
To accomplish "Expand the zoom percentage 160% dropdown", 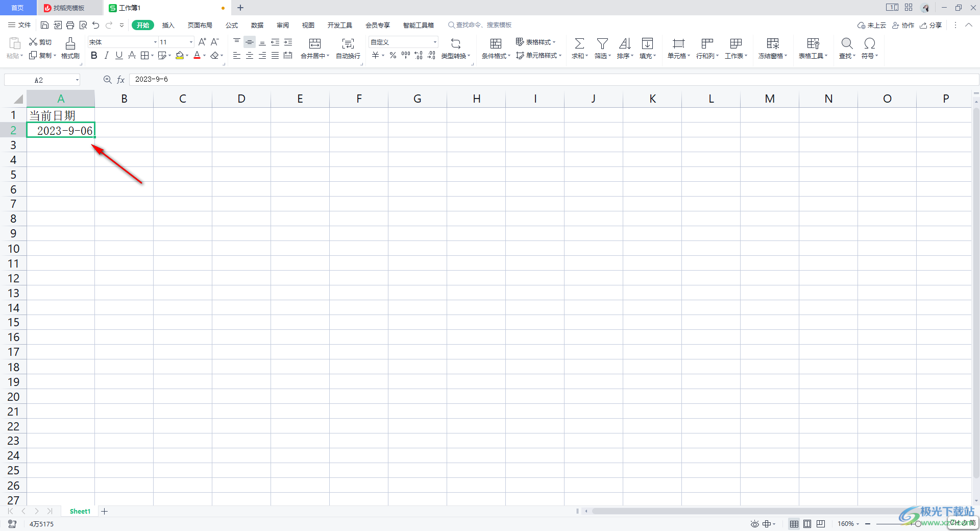I will (x=857, y=524).
